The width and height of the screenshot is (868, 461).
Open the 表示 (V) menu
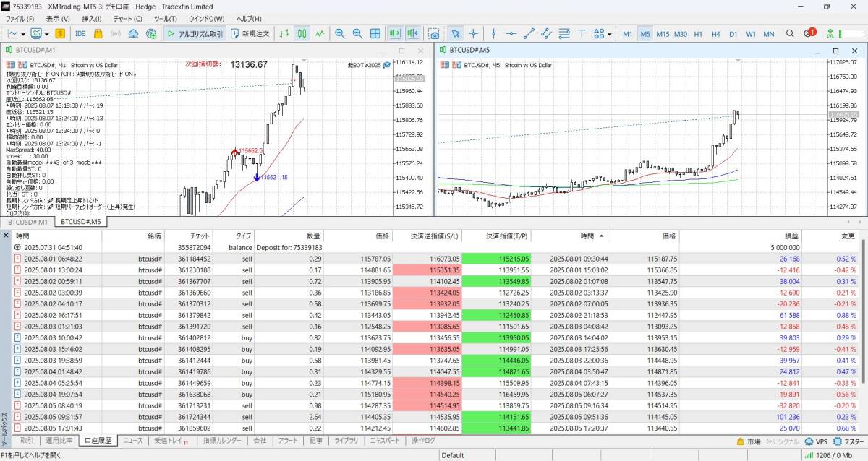[x=58, y=18]
